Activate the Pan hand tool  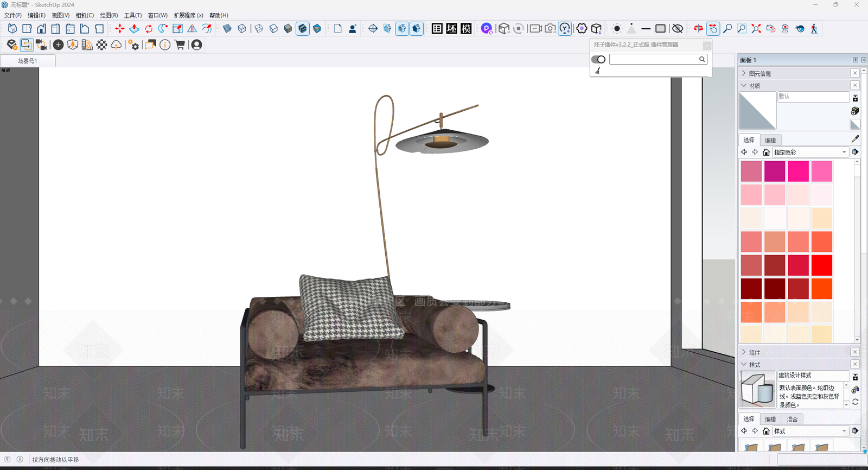[x=713, y=29]
